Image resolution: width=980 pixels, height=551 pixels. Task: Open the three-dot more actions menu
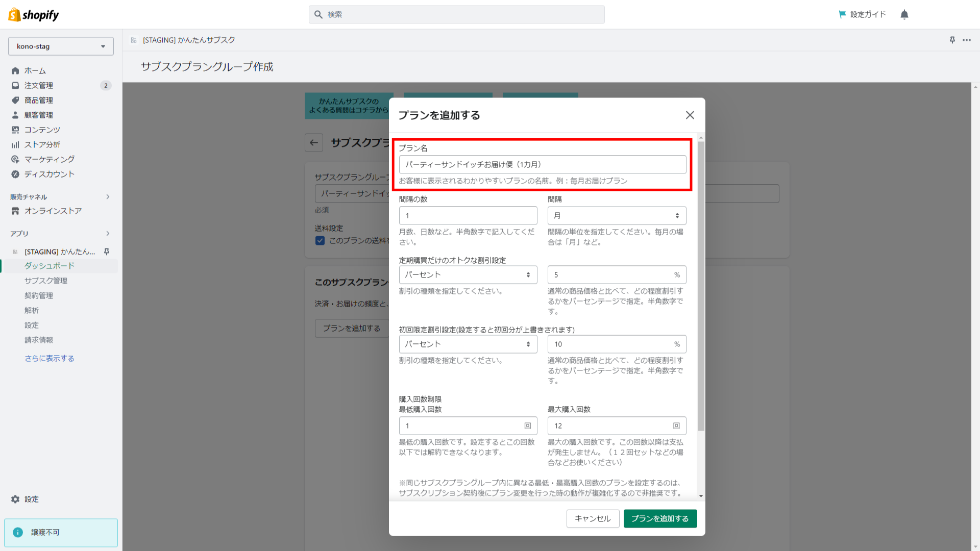click(967, 40)
